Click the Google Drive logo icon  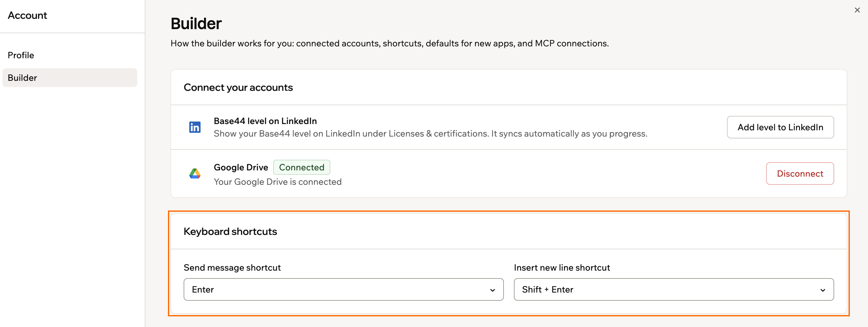[195, 174]
